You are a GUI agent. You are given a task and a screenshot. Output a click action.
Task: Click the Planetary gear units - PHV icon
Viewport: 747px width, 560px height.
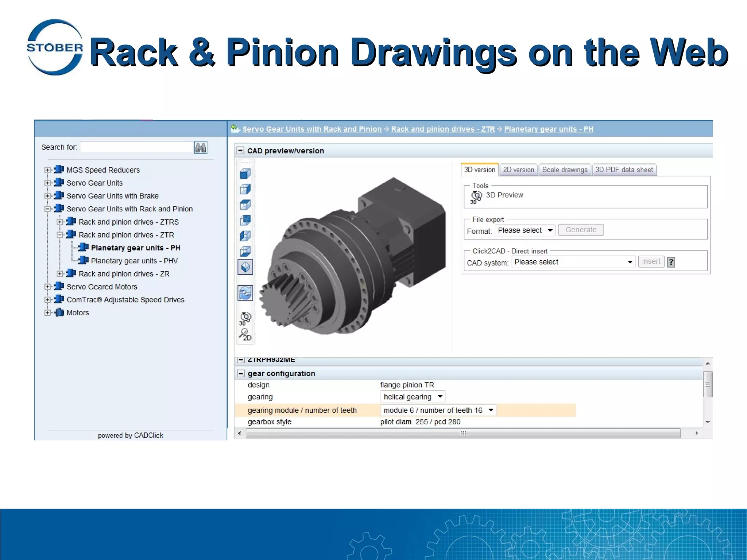pyautogui.click(x=84, y=260)
